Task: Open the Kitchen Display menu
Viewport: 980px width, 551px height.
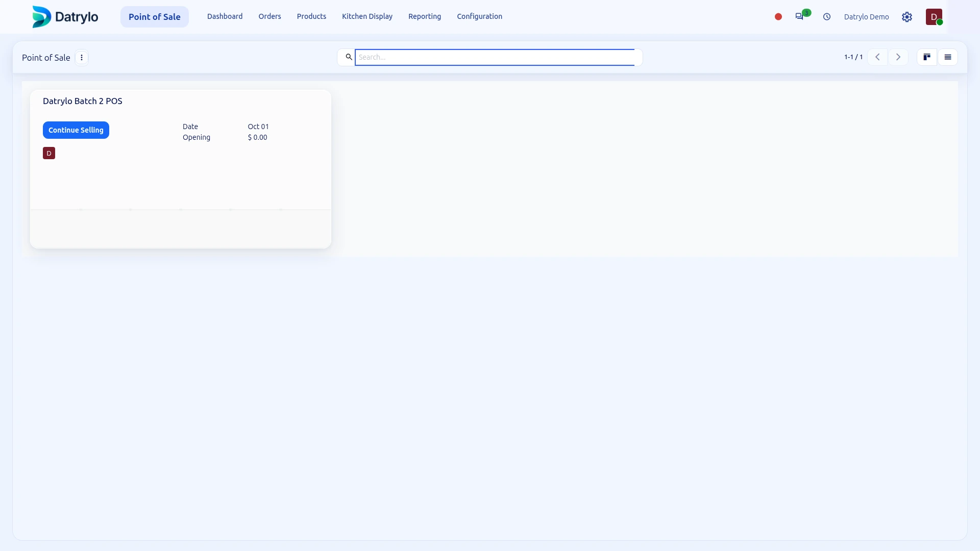Action: tap(367, 16)
